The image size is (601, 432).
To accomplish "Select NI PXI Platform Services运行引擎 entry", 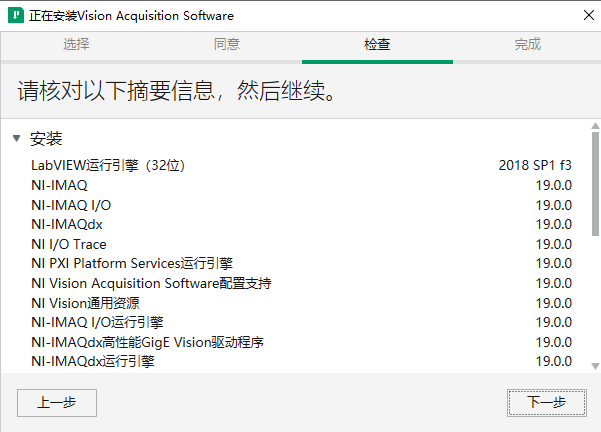I will (x=131, y=263).
